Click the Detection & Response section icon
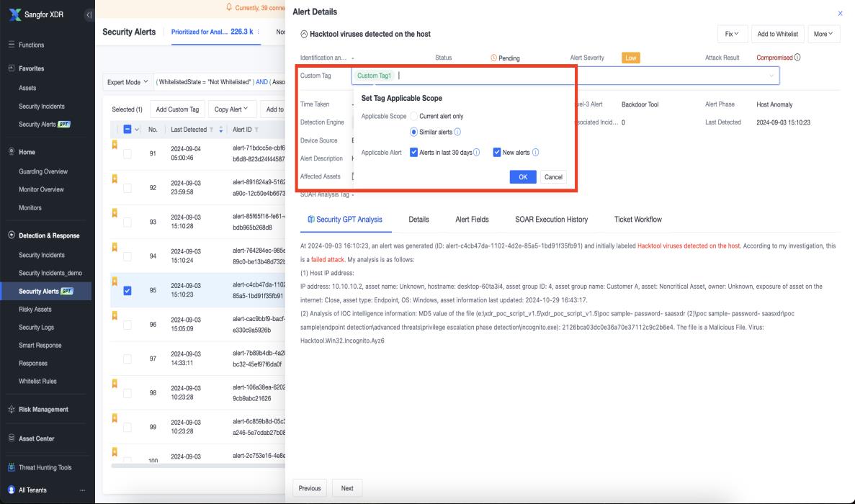The height and width of the screenshot is (504, 855). point(12,235)
